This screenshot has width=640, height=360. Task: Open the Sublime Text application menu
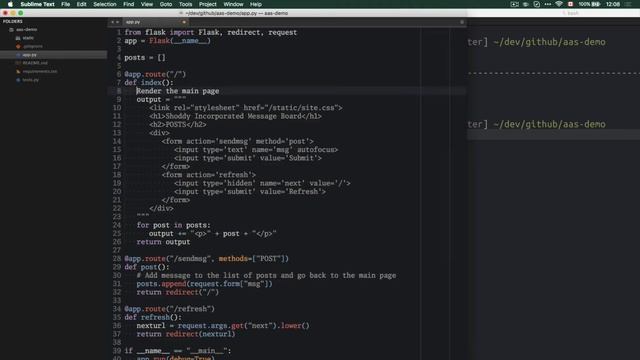[x=37, y=4]
